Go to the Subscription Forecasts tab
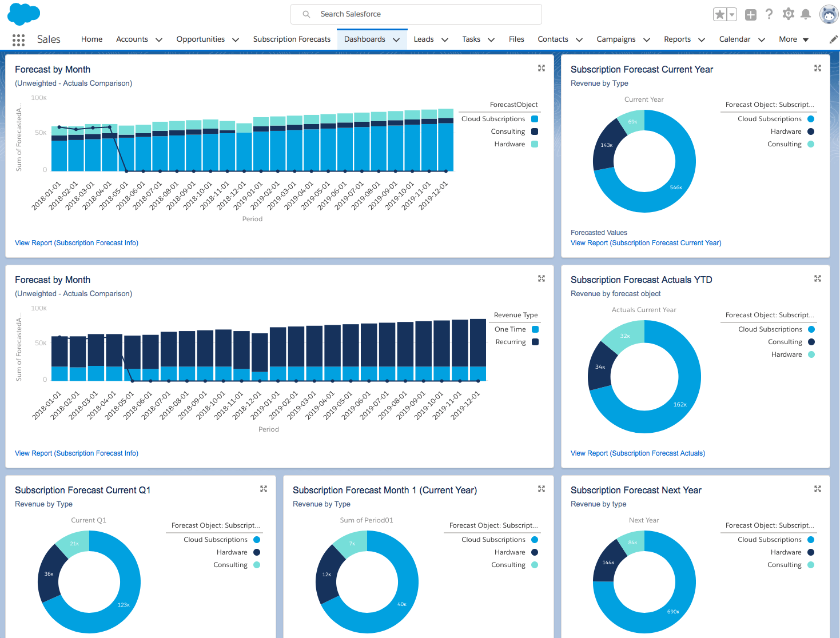 click(292, 39)
